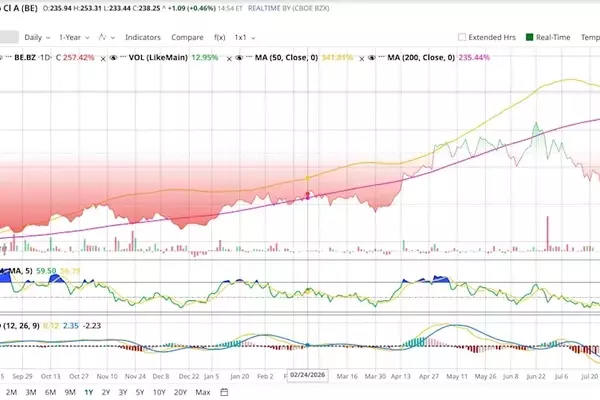Toggle the Real-Time checkbox
This screenshot has height=400, width=600.
530,37
